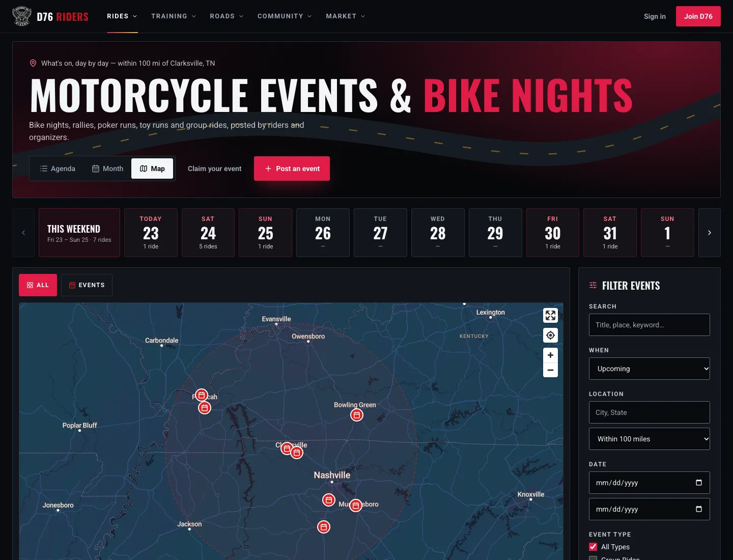Click the Join D76 button
The image size is (733, 560).
pos(698,16)
